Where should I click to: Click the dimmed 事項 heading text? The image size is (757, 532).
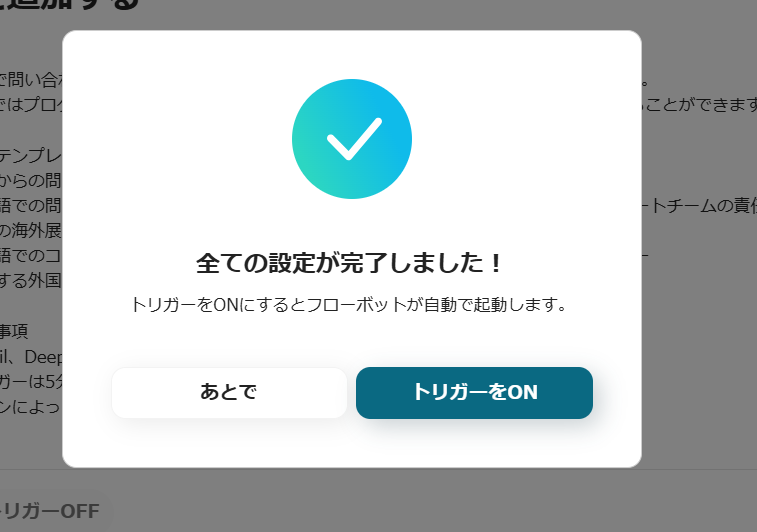14,331
